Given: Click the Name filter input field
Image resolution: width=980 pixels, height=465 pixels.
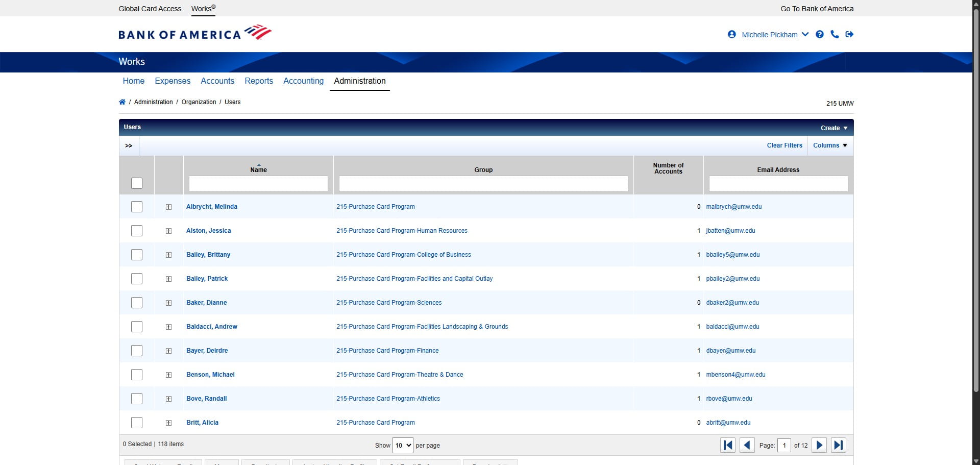Looking at the screenshot, I should [258, 184].
